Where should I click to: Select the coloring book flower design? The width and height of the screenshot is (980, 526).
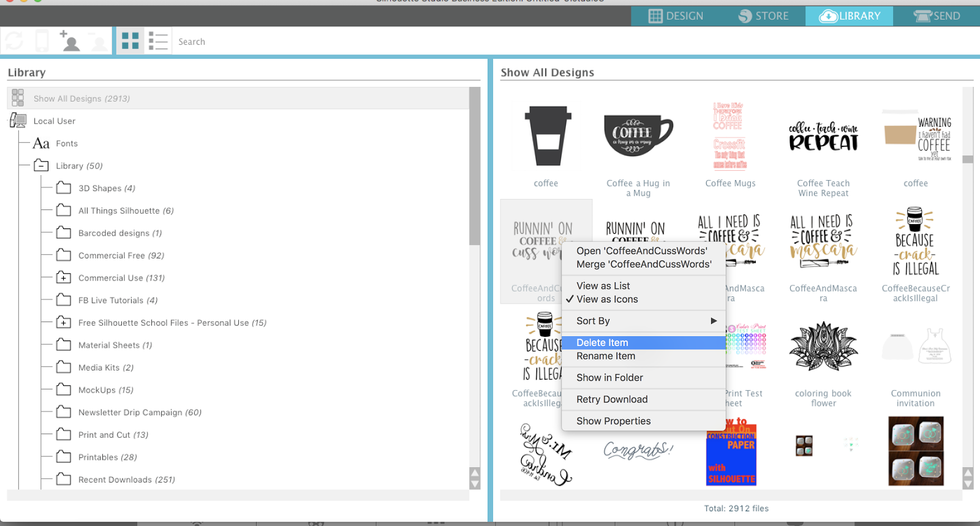[823, 347]
